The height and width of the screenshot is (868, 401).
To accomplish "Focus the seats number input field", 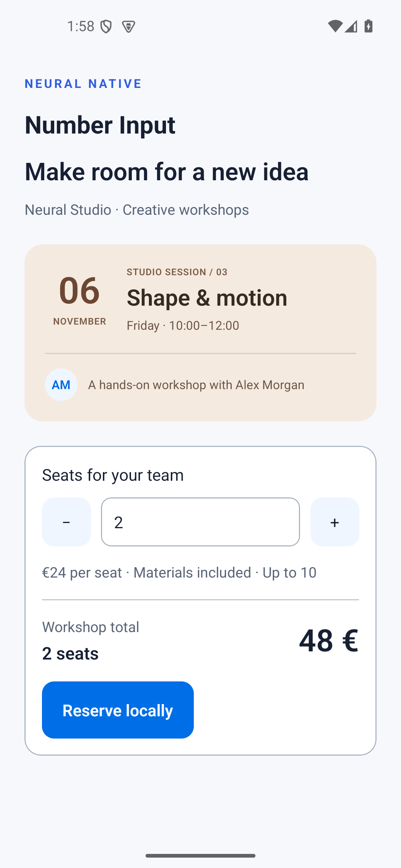I will tap(200, 522).
